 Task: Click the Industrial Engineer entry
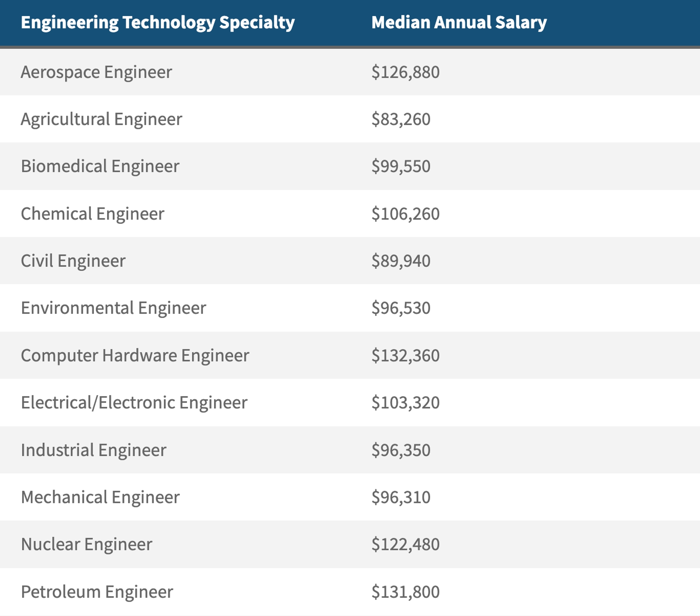click(93, 450)
